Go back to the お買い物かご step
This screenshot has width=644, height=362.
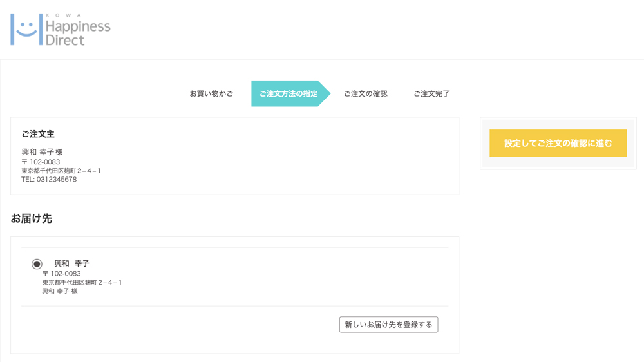click(211, 94)
